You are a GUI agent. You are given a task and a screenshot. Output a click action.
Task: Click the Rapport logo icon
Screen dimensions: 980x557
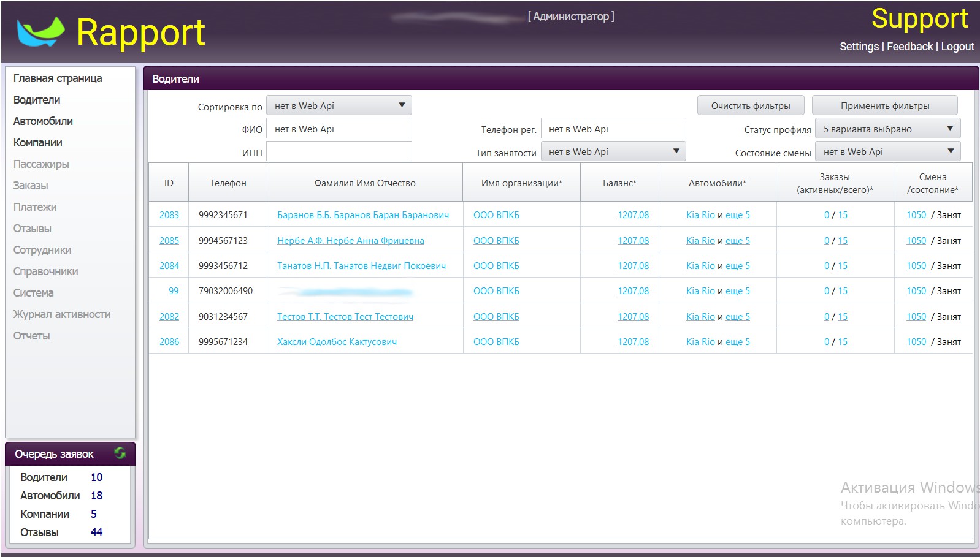(x=40, y=31)
